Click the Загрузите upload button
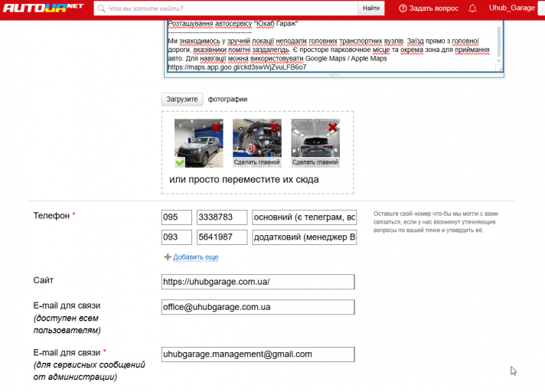The height and width of the screenshot is (392, 545). [x=182, y=100]
